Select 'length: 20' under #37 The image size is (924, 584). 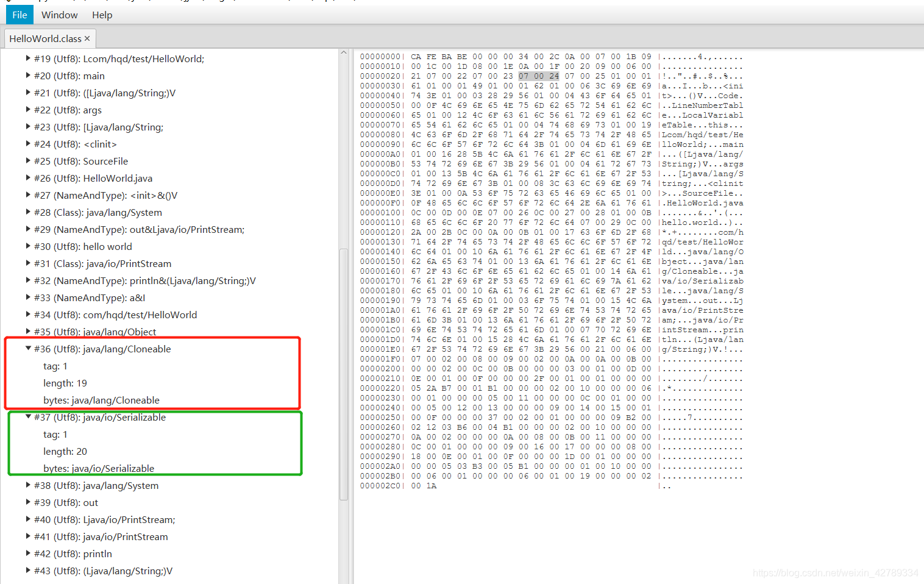coord(65,451)
